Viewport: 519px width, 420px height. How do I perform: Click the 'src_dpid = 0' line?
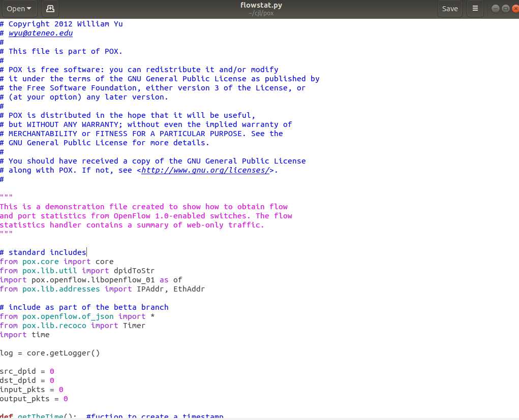pos(27,371)
